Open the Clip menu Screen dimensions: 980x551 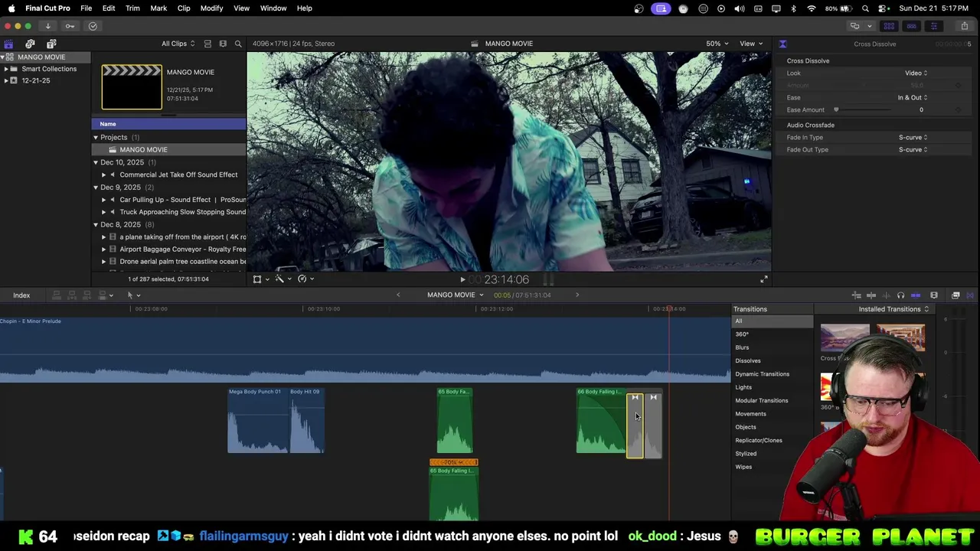click(184, 8)
